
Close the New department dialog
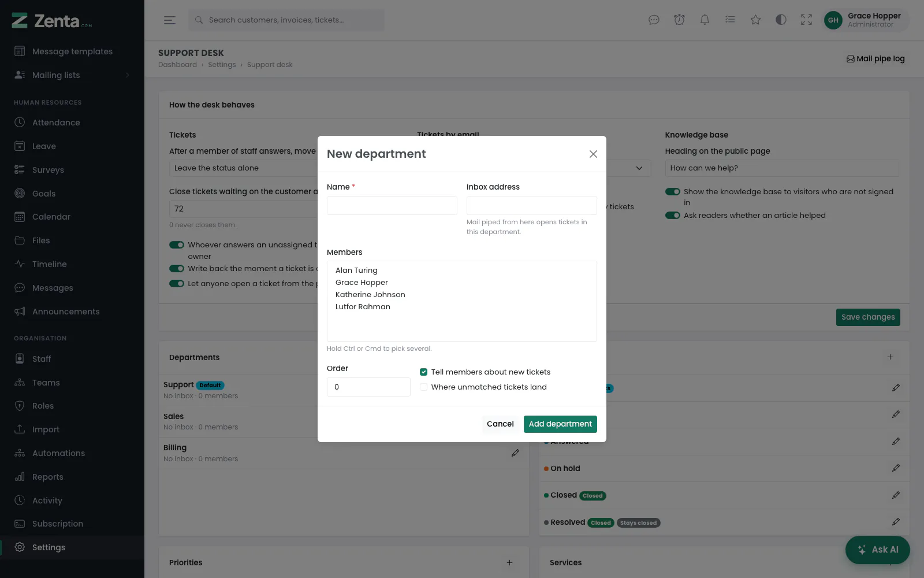click(593, 154)
